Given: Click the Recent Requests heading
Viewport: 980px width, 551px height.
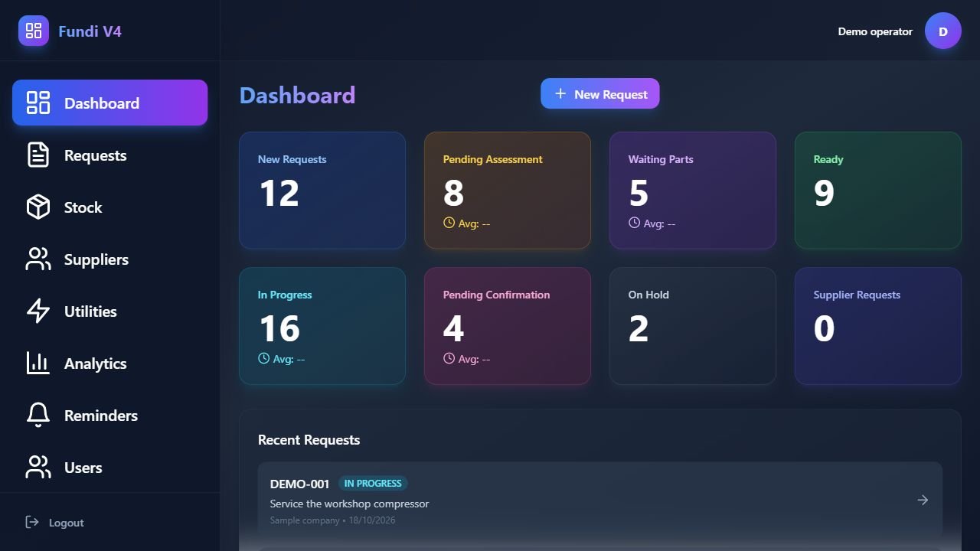Looking at the screenshot, I should (309, 440).
